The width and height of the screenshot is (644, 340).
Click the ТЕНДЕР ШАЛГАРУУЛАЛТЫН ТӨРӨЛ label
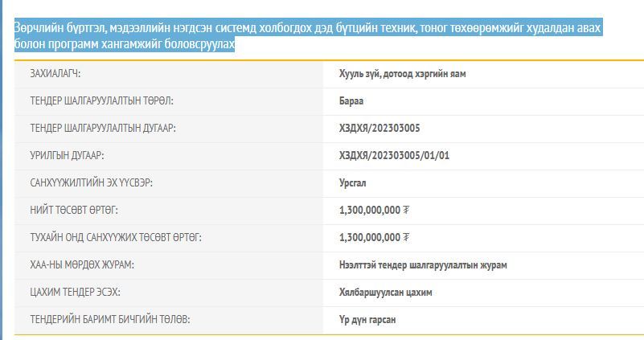tap(101, 101)
